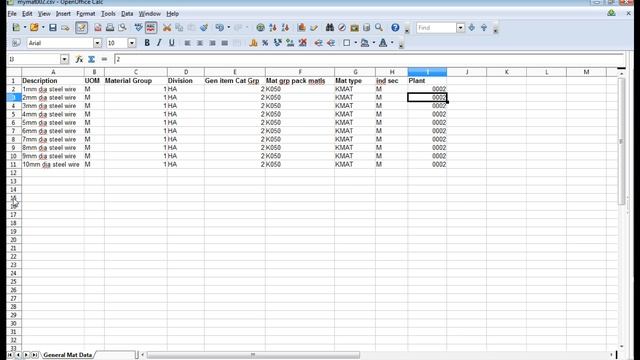Open the Insert menu

63,14
